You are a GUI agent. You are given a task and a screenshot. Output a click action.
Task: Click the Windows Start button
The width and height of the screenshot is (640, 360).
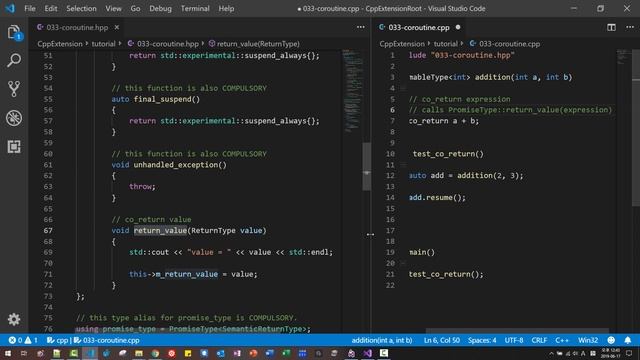click(8, 353)
